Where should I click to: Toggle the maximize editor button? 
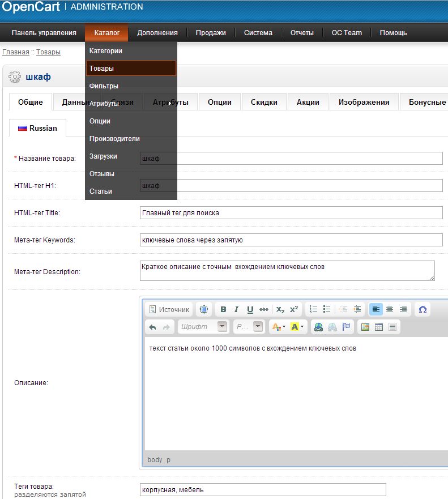click(x=204, y=309)
